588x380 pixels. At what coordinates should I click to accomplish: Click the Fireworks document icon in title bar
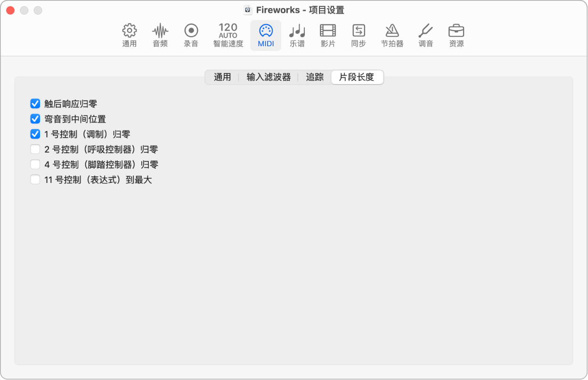247,10
